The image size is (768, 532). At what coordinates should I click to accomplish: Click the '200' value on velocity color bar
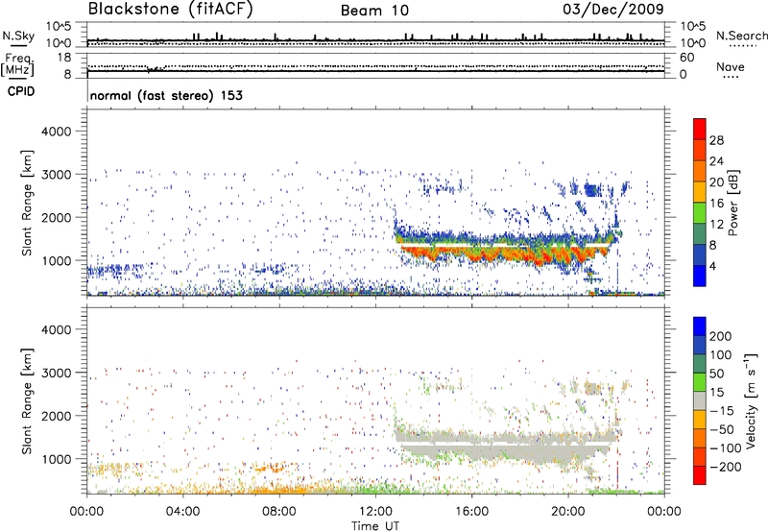click(721, 336)
